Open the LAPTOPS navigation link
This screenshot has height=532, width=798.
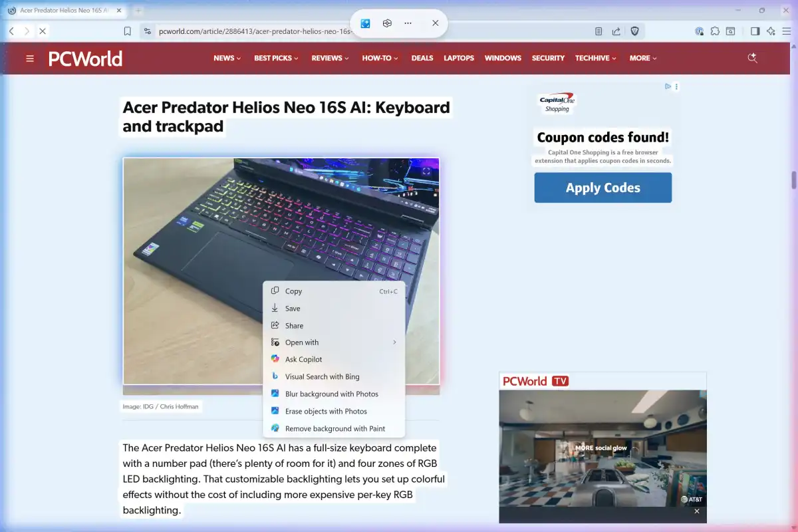pos(459,58)
